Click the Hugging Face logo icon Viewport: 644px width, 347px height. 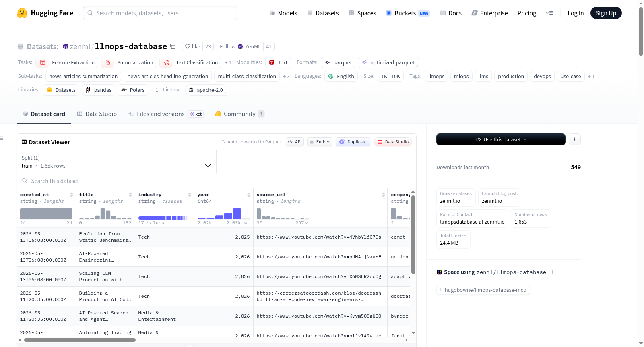(x=22, y=13)
